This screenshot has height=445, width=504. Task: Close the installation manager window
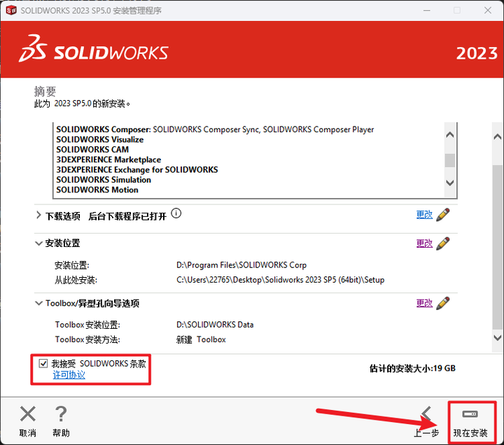click(488, 10)
